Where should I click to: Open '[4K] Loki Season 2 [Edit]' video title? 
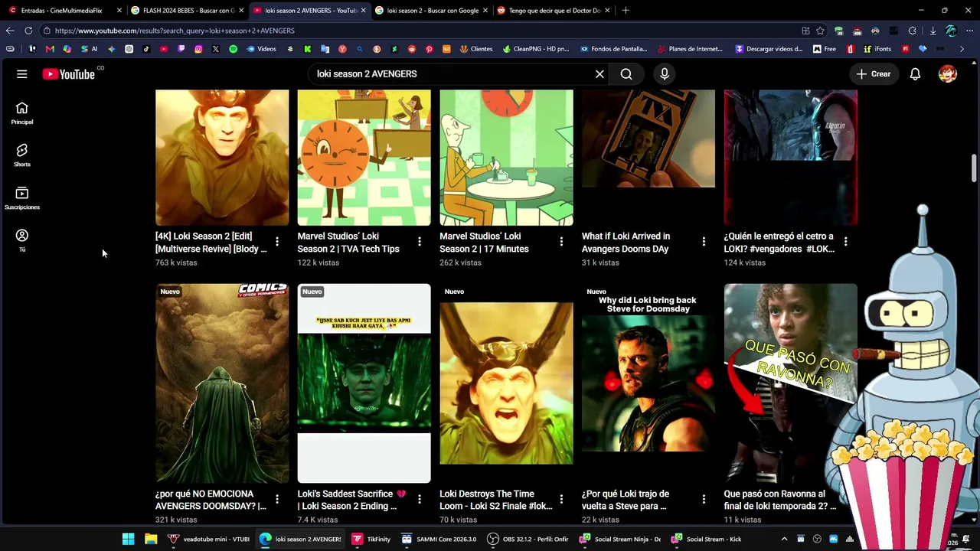coord(211,243)
